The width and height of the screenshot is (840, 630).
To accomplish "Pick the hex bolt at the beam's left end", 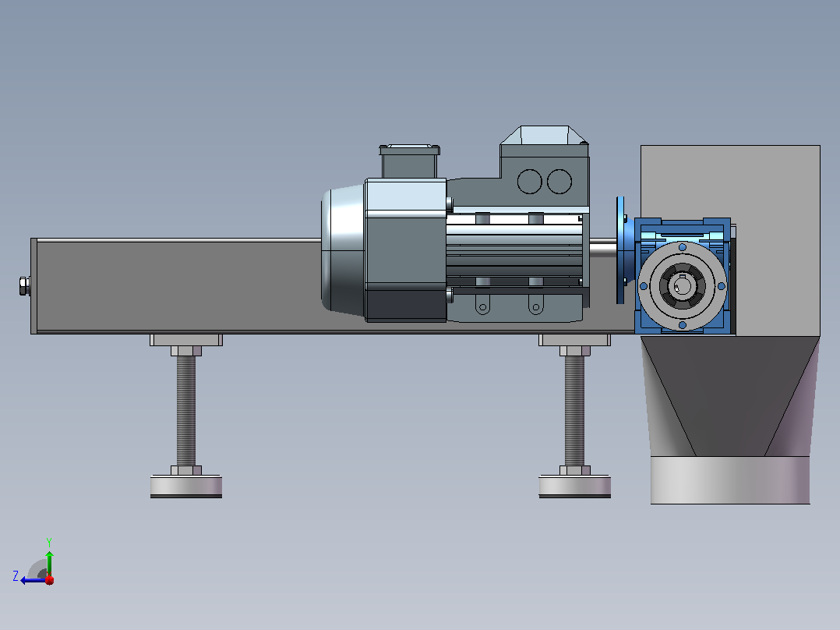I will pos(24,286).
